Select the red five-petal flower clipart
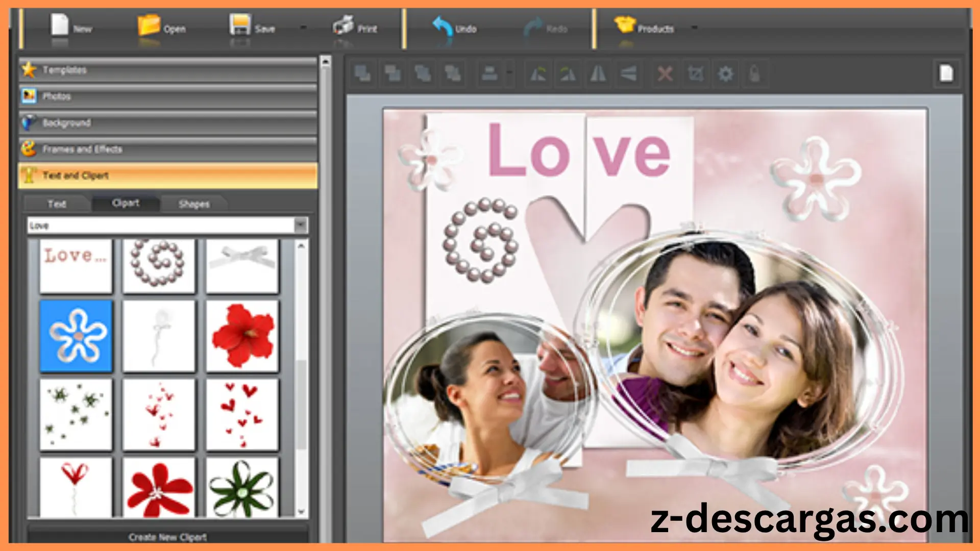The width and height of the screenshot is (980, 551). point(159,487)
